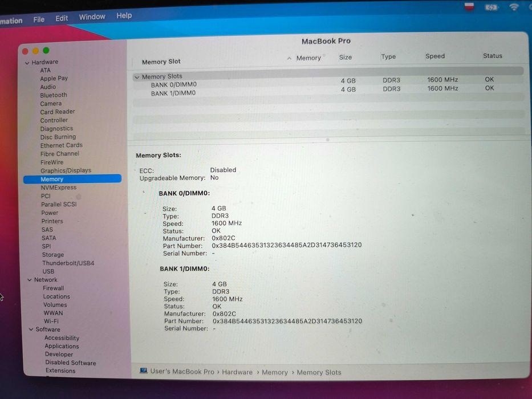
Task: Select NVMExpress in sidebar
Action: coord(59,188)
